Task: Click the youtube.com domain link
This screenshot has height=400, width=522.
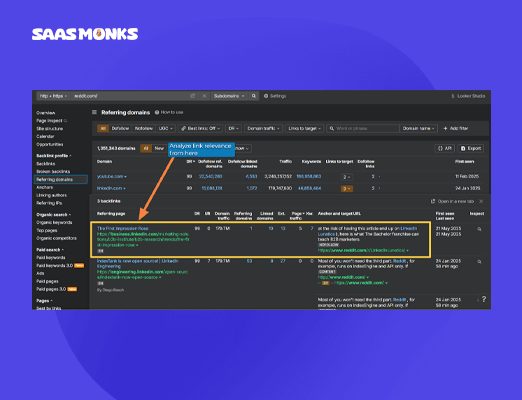Action: 110,176
